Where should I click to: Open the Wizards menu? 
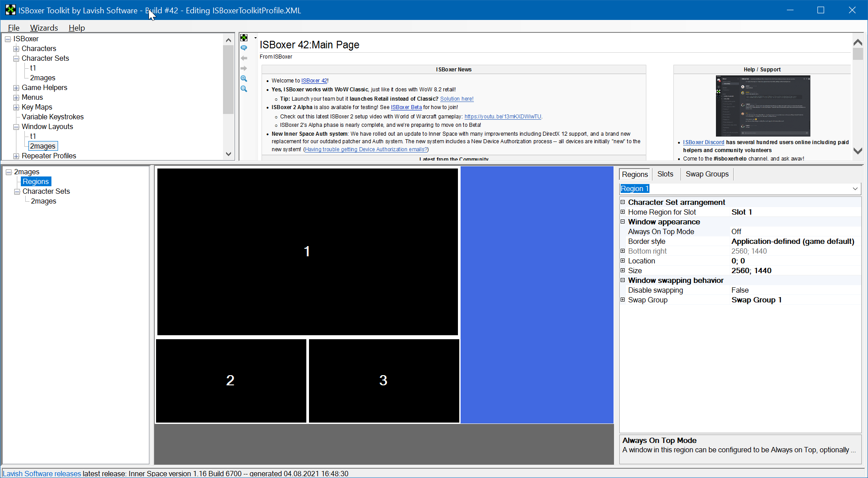click(44, 27)
